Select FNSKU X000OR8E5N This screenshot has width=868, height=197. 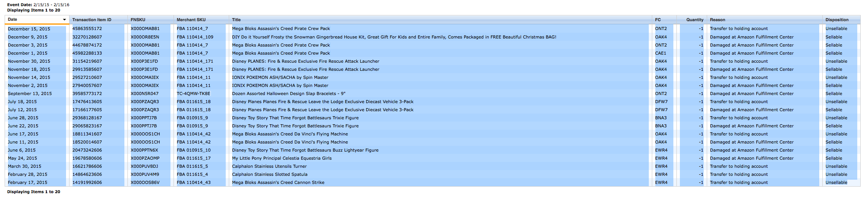[145, 37]
